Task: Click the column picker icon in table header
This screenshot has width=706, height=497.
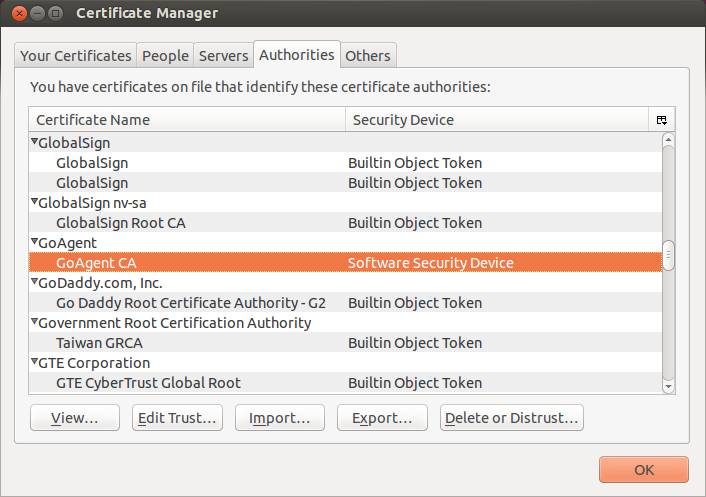Action: (662, 120)
